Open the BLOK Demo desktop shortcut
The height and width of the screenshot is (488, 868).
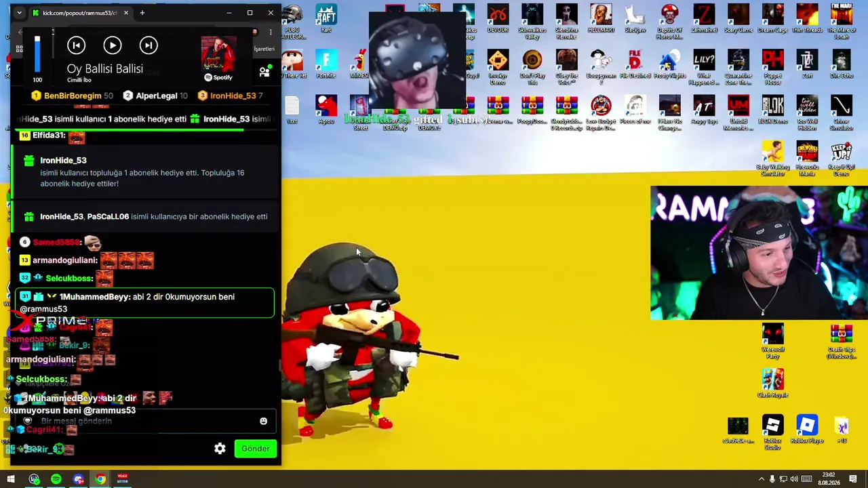coord(772,110)
